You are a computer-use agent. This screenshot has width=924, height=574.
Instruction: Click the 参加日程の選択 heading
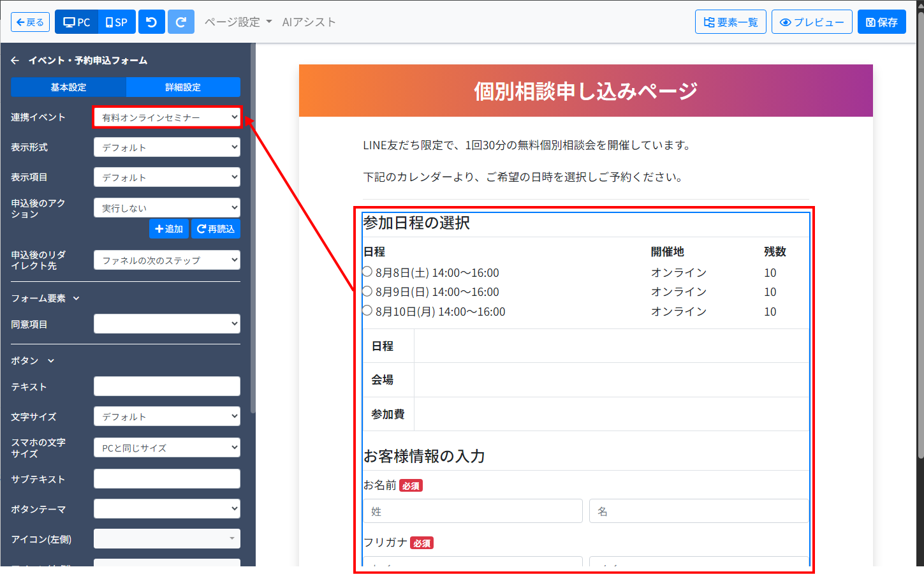click(x=417, y=223)
